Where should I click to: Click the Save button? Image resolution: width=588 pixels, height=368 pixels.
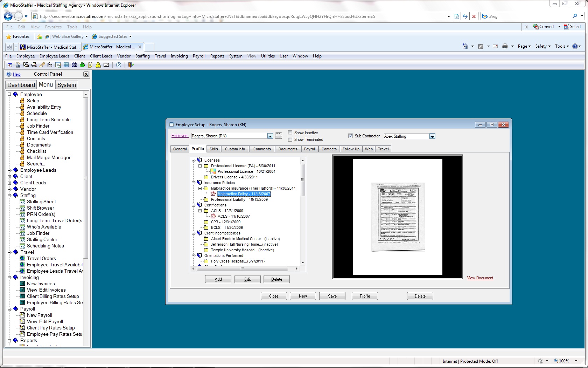tap(332, 296)
